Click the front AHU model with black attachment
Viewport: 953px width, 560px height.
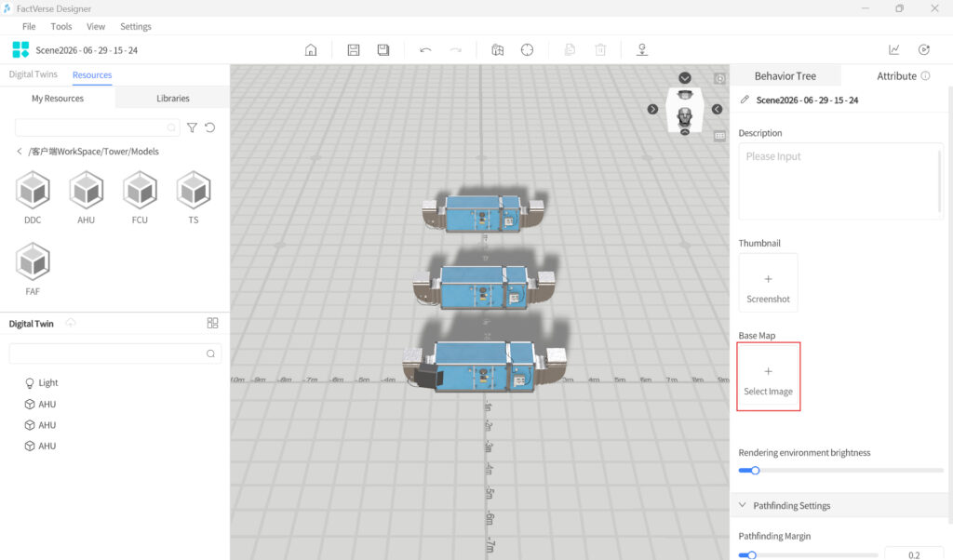(484, 366)
